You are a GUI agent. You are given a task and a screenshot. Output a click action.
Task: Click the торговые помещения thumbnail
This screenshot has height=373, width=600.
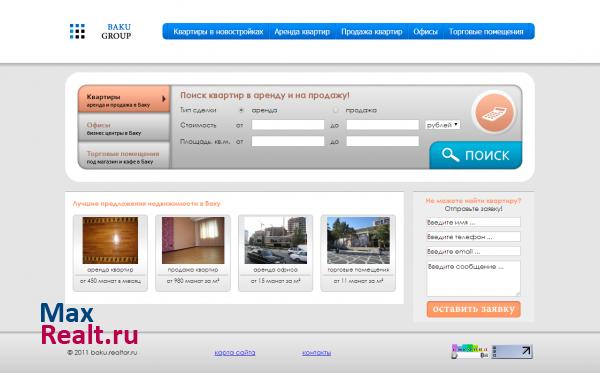[x=358, y=241]
